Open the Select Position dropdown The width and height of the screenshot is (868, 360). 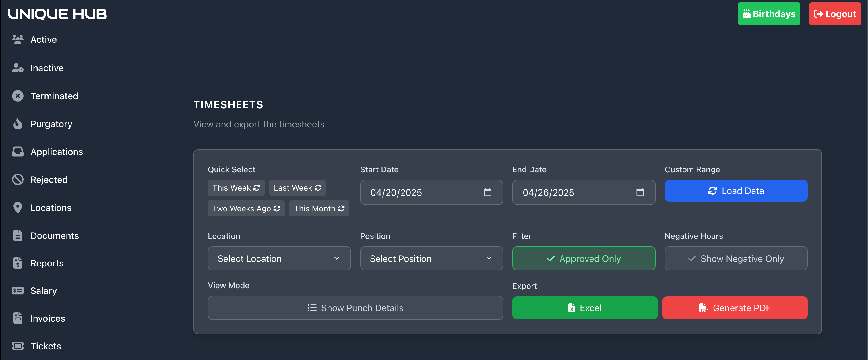(431, 259)
